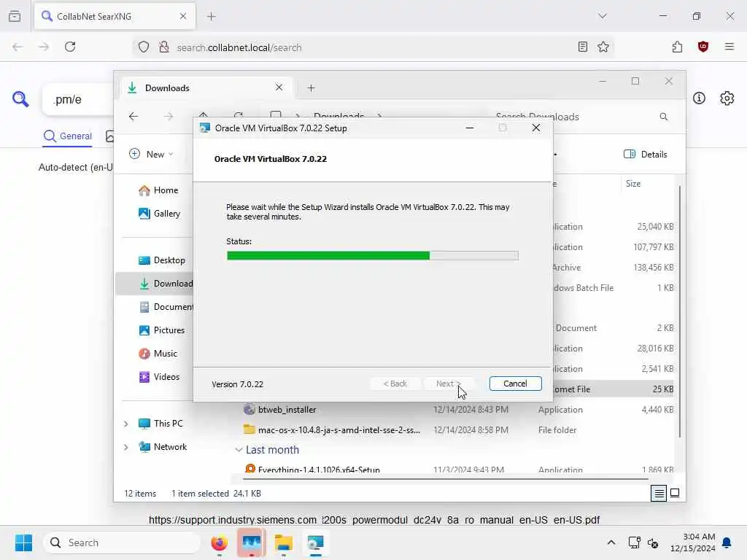Toggle reader view in browser
Image resolution: width=747 pixels, height=560 pixels.
point(582,47)
